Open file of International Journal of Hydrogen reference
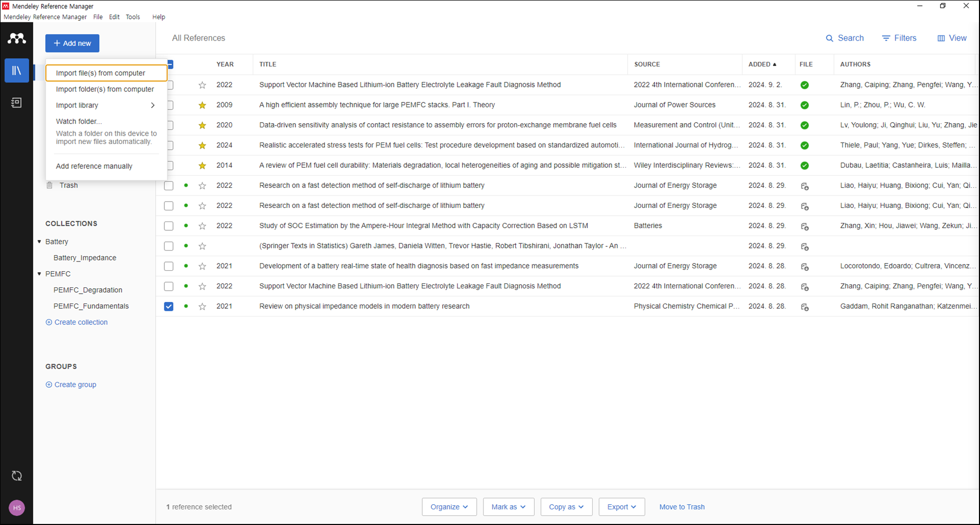Screen dimensions: 980x525 [805, 146]
